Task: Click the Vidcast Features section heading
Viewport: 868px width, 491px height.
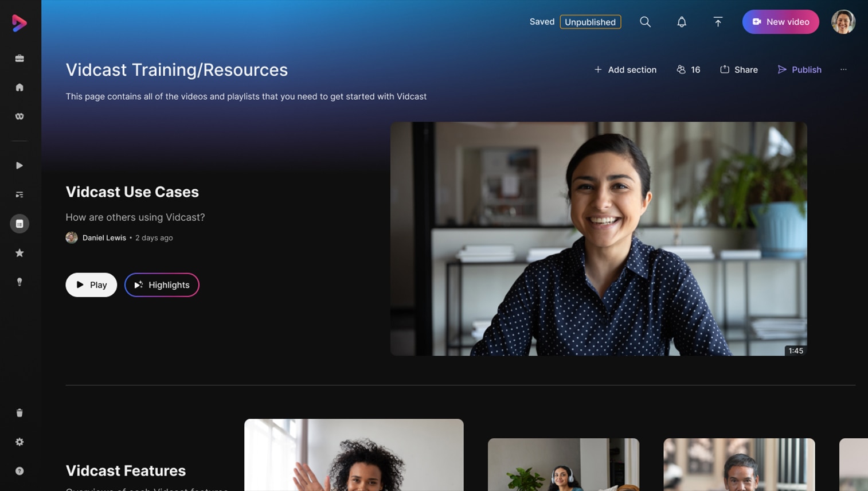Action: [x=126, y=470]
